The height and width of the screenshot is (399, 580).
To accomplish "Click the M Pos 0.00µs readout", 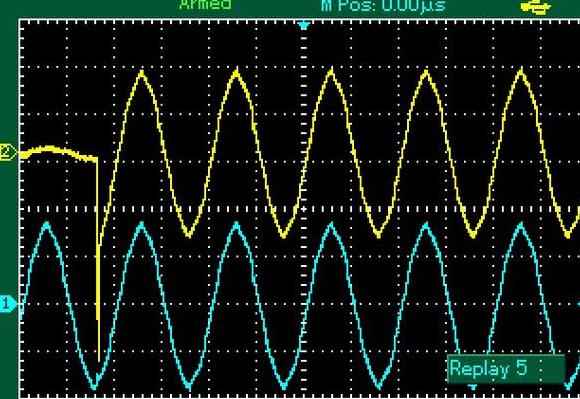I will click(x=384, y=5).
